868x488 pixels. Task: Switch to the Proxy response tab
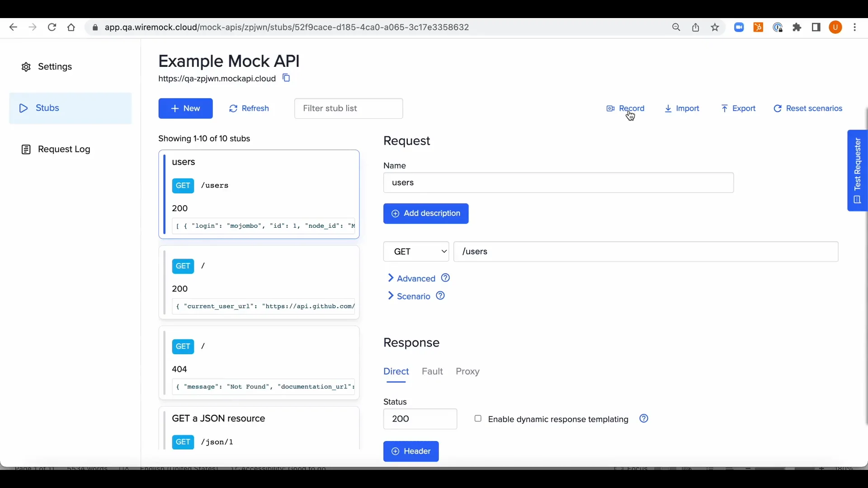tap(467, 371)
